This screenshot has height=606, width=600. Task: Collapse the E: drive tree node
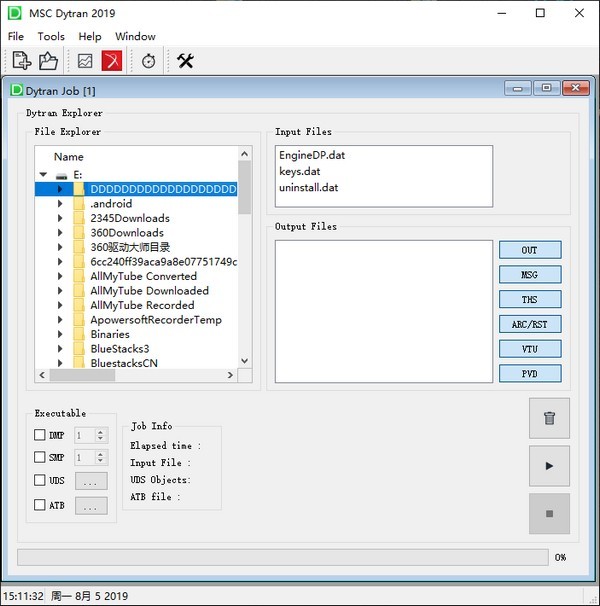pyautogui.click(x=43, y=175)
